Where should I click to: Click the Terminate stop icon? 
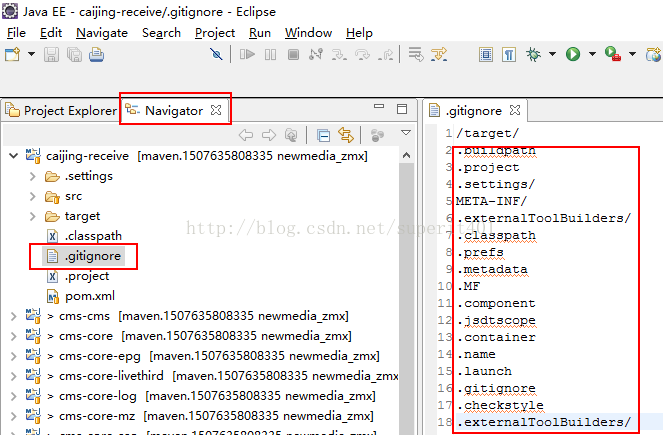293,54
